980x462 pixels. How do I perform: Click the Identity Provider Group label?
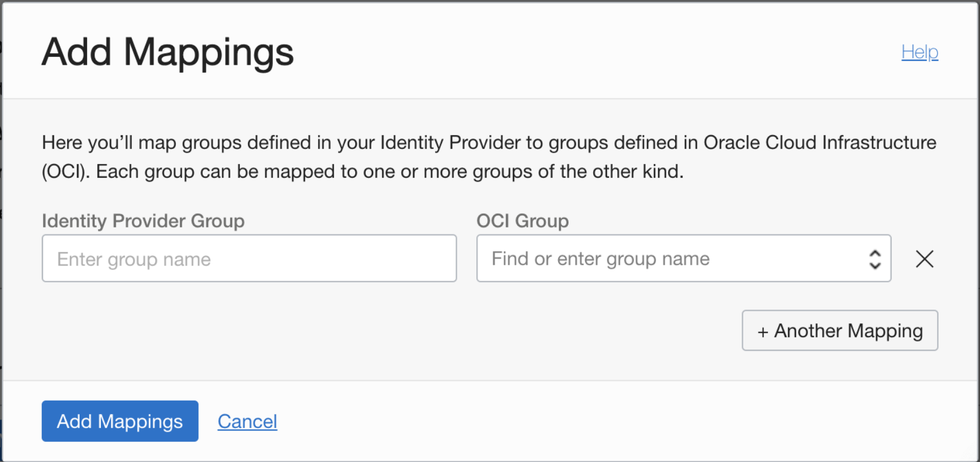(143, 221)
